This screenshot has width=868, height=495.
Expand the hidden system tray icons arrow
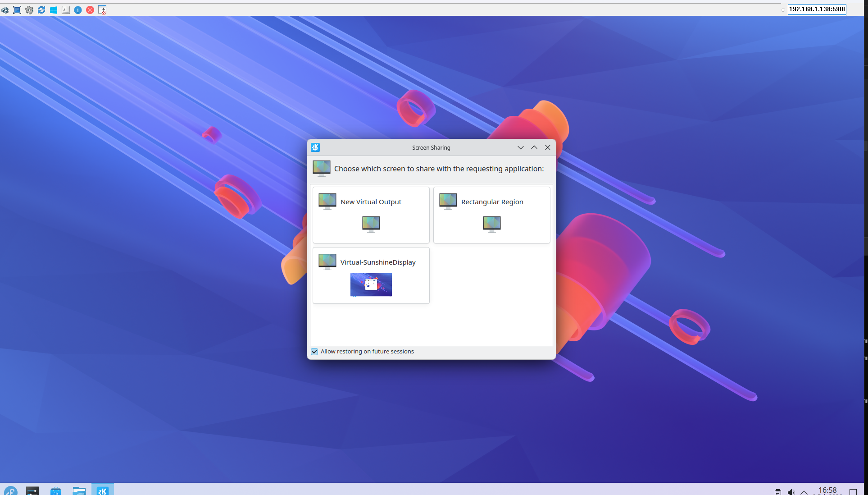(804, 492)
